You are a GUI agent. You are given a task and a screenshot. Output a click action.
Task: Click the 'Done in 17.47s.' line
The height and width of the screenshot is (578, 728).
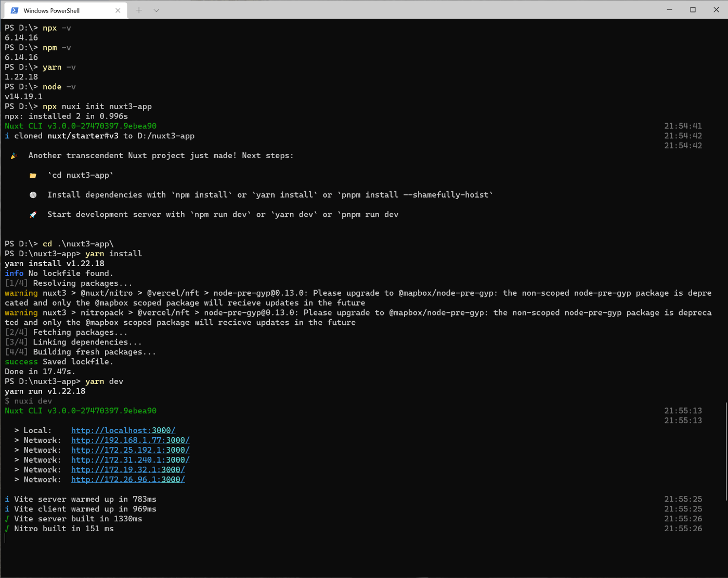(x=40, y=372)
